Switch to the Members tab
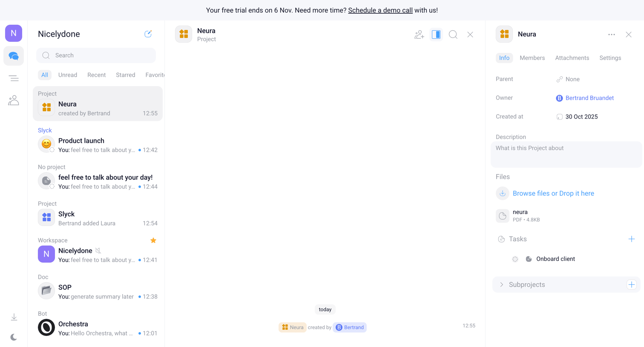Image resolution: width=644 pixels, height=347 pixels. pyautogui.click(x=532, y=58)
